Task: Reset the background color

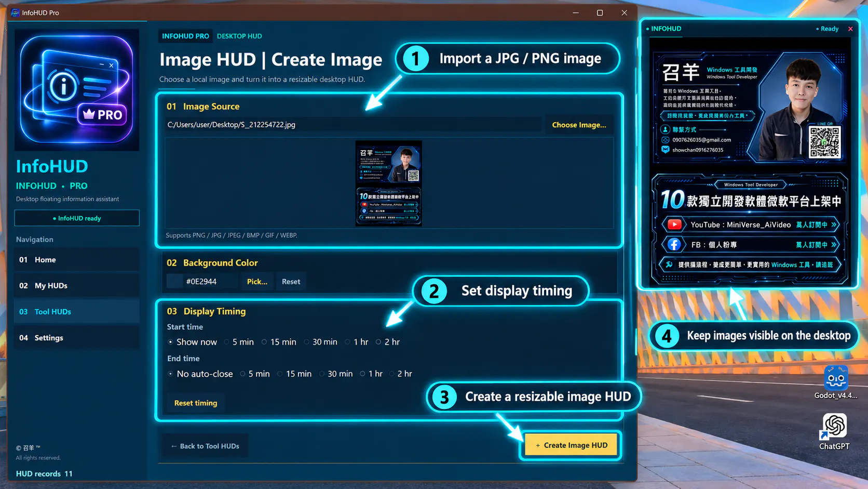Action: click(x=291, y=281)
